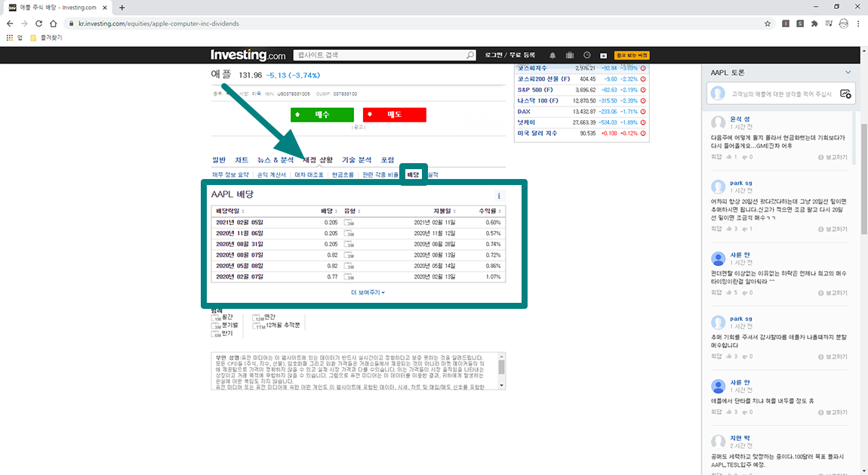The width and height of the screenshot is (868, 475).
Task: Click the clock icon next to S&P 500 (F)
Action: pyautogui.click(x=643, y=90)
